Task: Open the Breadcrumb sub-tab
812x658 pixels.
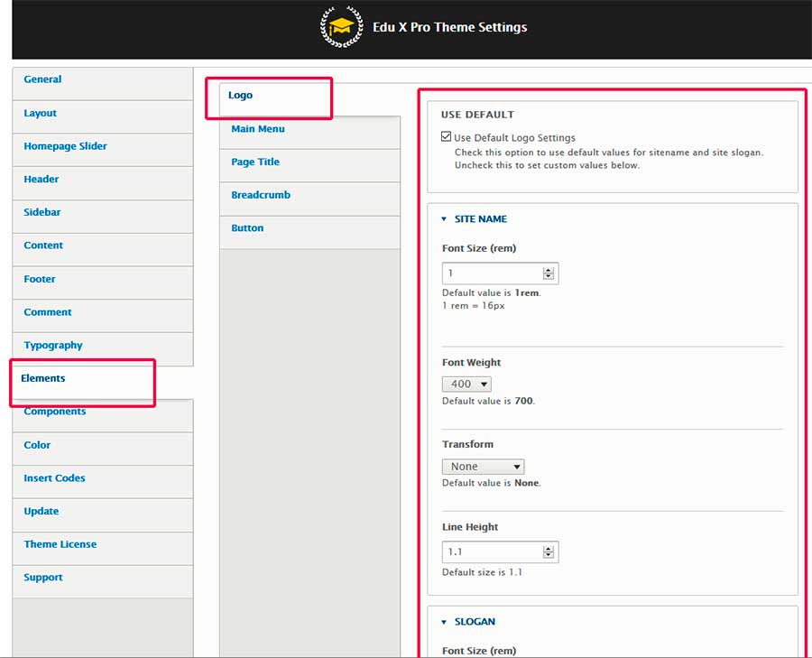Action: 261,195
